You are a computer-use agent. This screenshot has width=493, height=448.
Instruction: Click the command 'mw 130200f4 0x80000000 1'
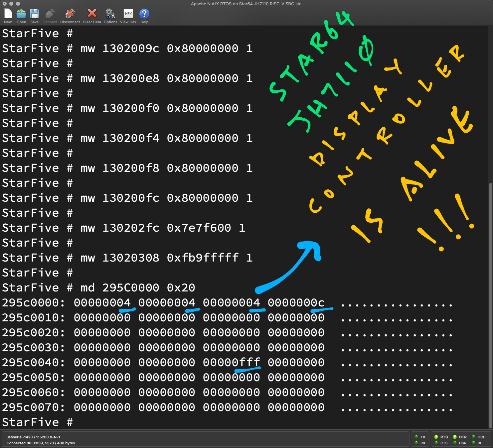click(x=166, y=138)
